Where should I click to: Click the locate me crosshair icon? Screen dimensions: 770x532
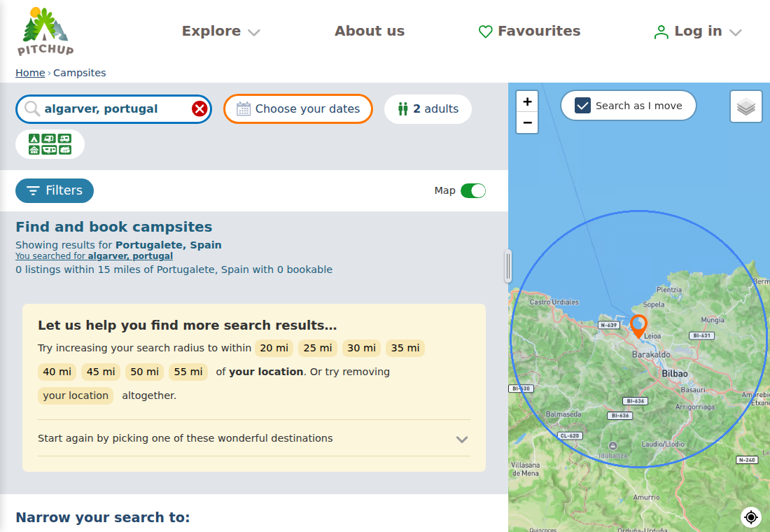tap(751, 517)
